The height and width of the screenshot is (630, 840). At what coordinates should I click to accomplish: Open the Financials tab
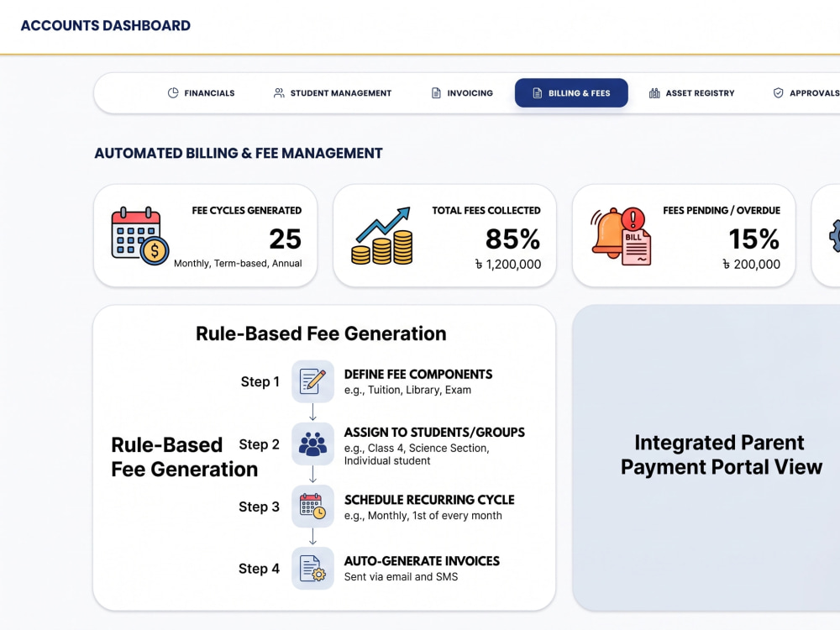click(201, 92)
